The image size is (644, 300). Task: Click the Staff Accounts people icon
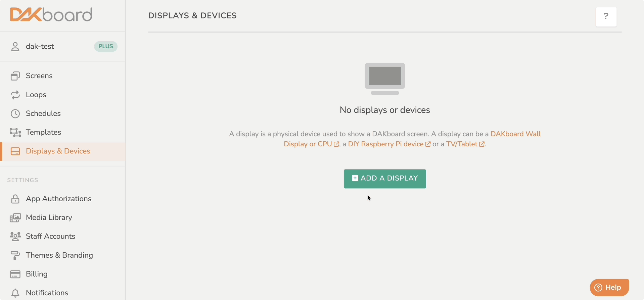15,237
